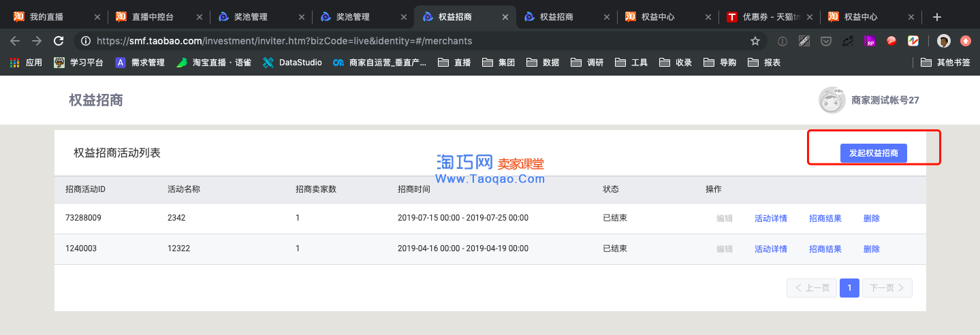980x335 pixels.
Task: Click activity ID 1240003 cell
Action: tap(81, 249)
